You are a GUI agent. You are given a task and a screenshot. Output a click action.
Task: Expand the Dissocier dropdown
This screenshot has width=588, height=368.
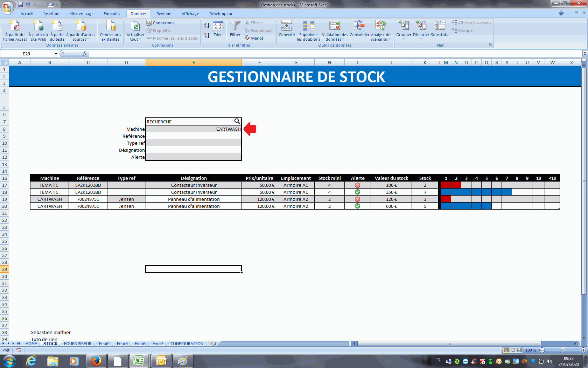coord(421,37)
